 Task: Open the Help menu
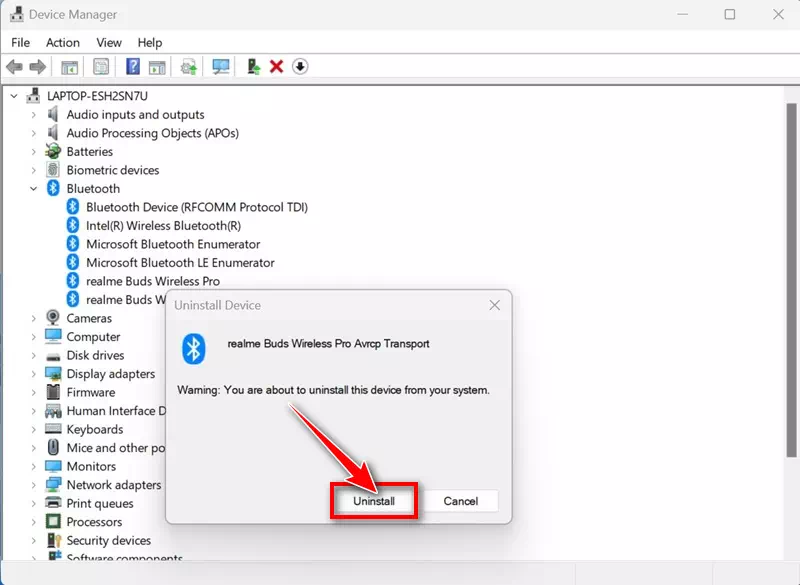click(x=150, y=42)
